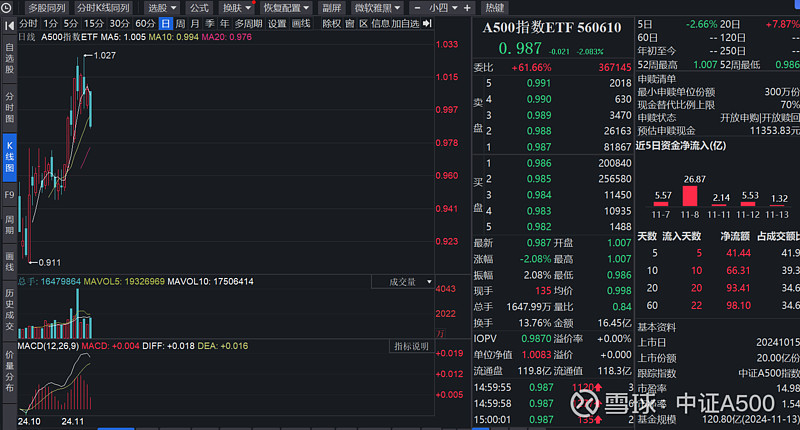Expand the 恢复配置 dropdown

point(286,8)
